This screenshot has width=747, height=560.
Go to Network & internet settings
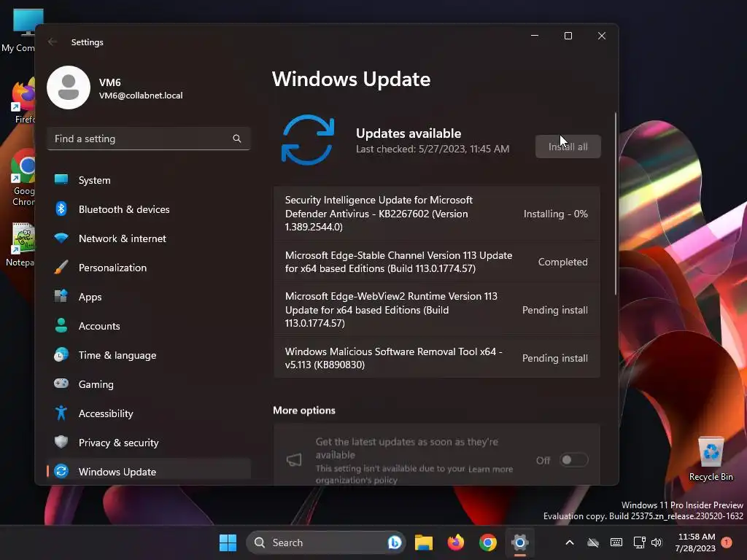pos(149,238)
